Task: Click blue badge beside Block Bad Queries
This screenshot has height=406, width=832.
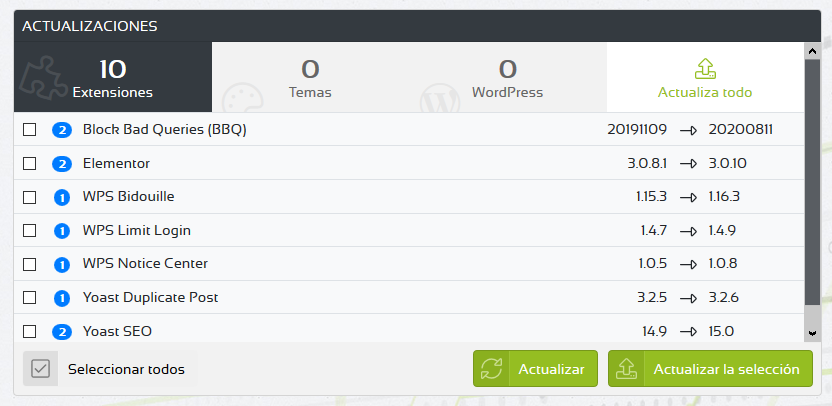Action: pyautogui.click(x=62, y=130)
